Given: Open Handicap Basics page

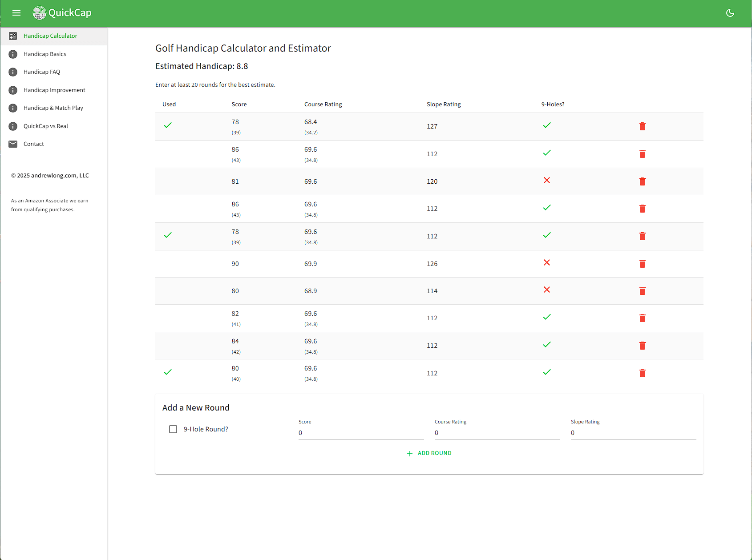Looking at the screenshot, I should (x=45, y=54).
